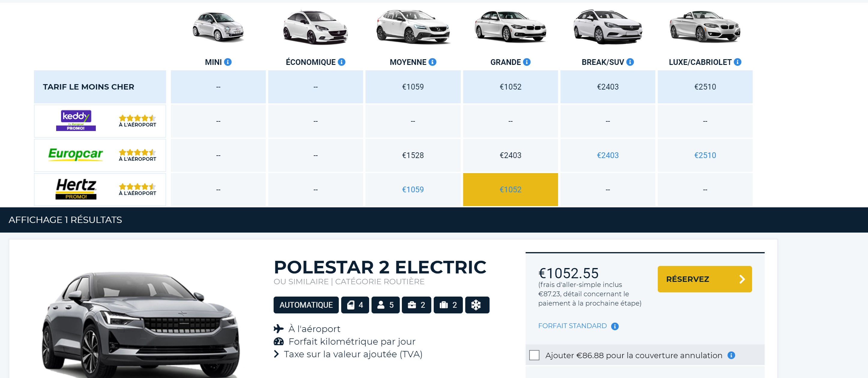Viewport: 868px width, 378px height.
Task: Click the Hertz supplier logo
Action: pos(76,189)
